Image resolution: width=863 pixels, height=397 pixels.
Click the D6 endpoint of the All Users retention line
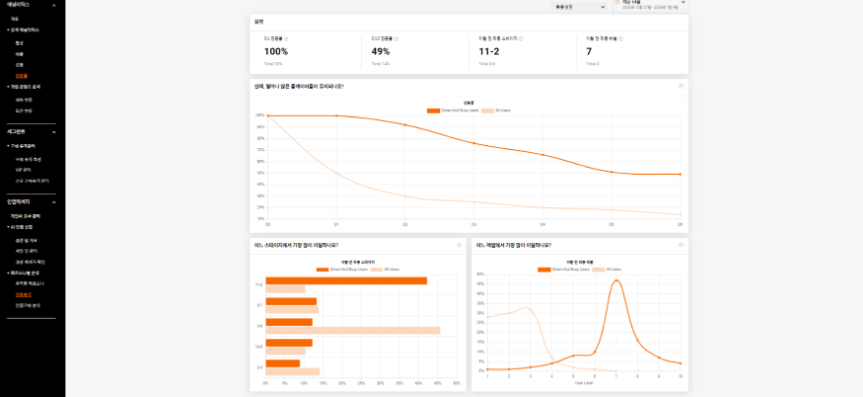pyautogui.click(x=680, y=214)
